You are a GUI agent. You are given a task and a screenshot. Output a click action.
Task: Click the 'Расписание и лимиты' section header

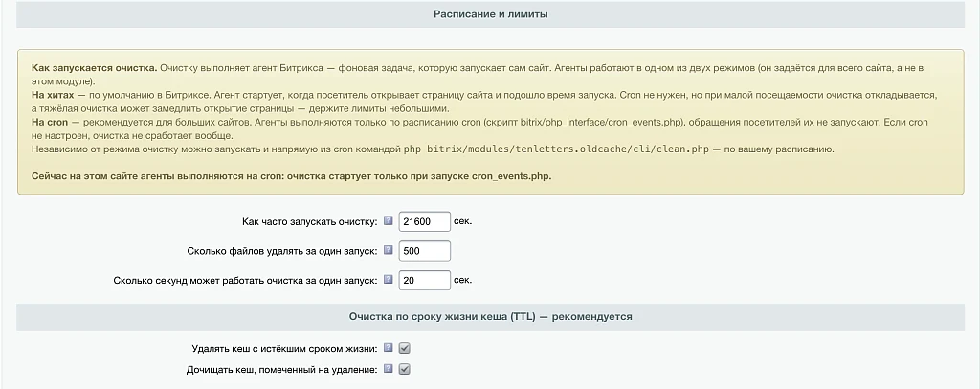[491, 13]
